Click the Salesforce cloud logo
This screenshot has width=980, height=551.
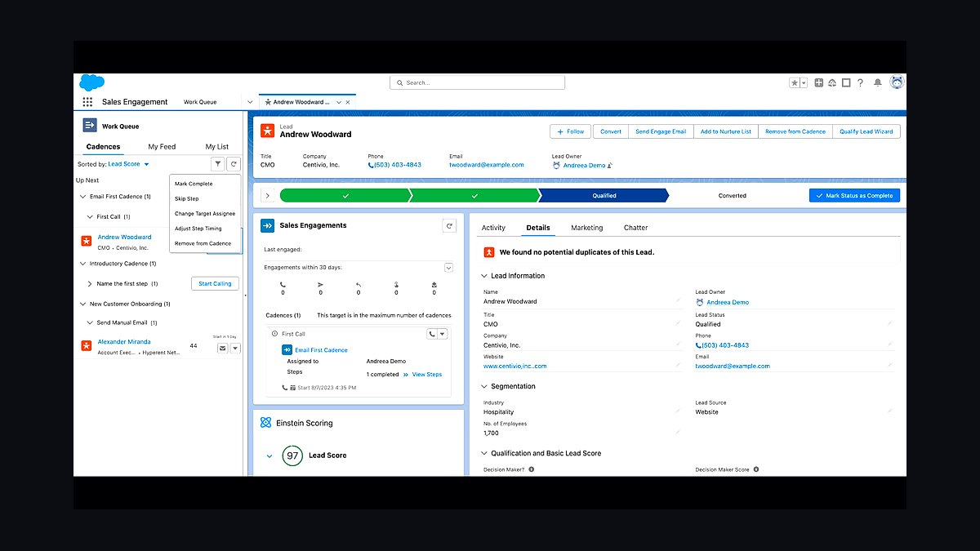91,82
